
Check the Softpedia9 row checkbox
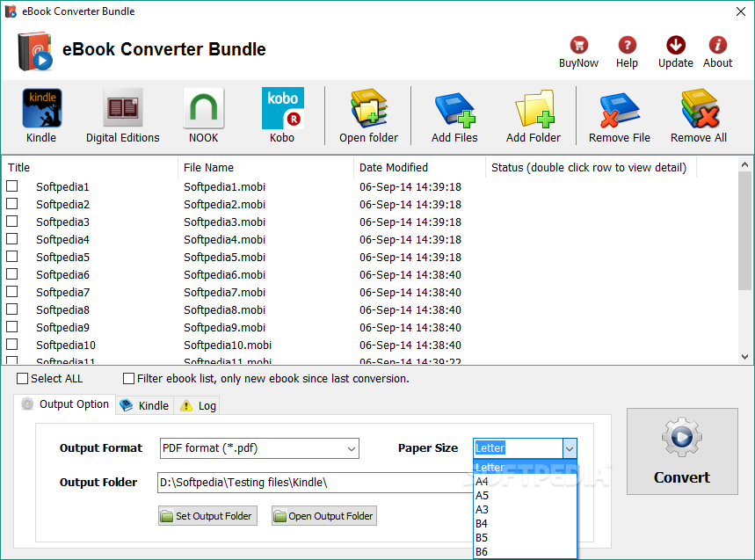(12, 327)
